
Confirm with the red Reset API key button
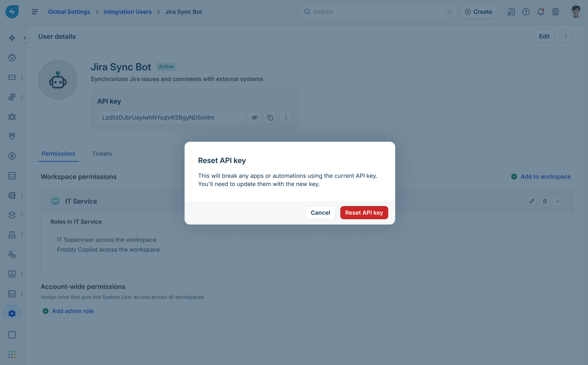click(x=364, y=213)
